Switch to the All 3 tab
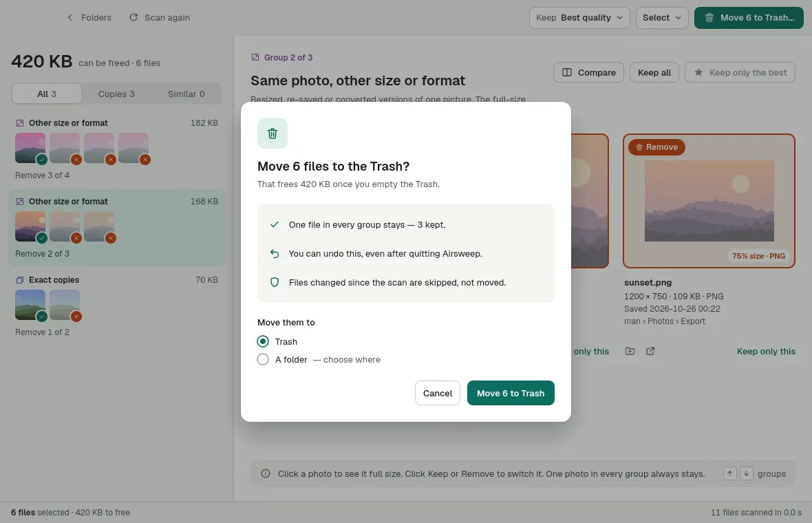Viewport: 812px width, 523px height. 47,94
